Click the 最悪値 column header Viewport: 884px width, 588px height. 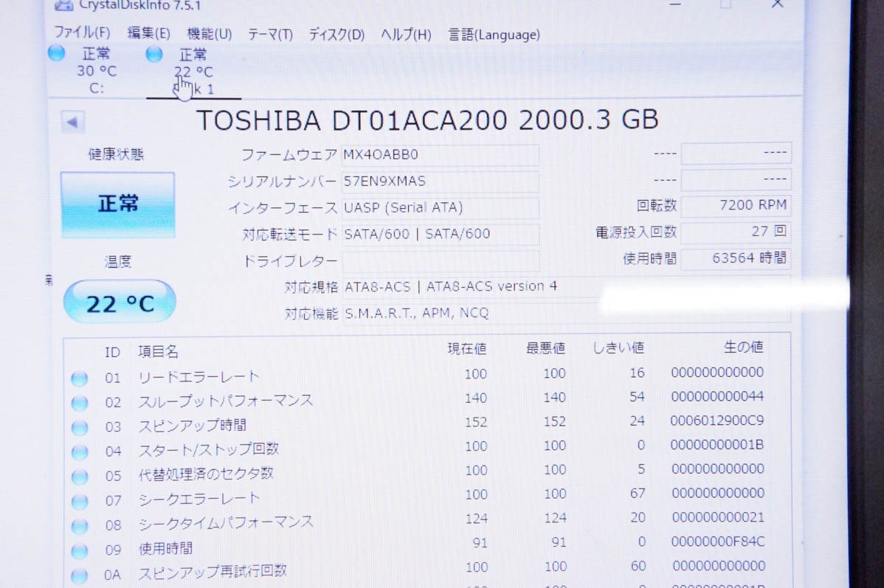coord(545,348)
